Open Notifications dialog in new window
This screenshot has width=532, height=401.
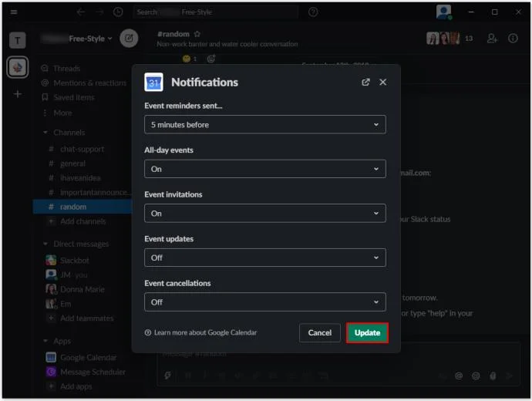(x=365, y=82)
